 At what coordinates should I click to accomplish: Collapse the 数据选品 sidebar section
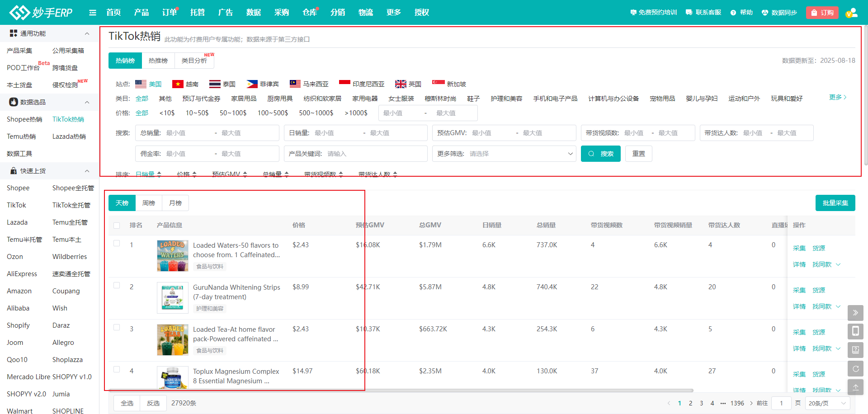tap(87, 102)
